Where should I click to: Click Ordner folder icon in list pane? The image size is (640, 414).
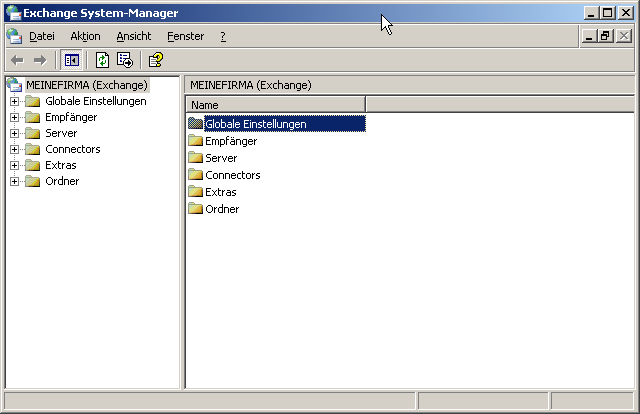[x=196, y=209]
